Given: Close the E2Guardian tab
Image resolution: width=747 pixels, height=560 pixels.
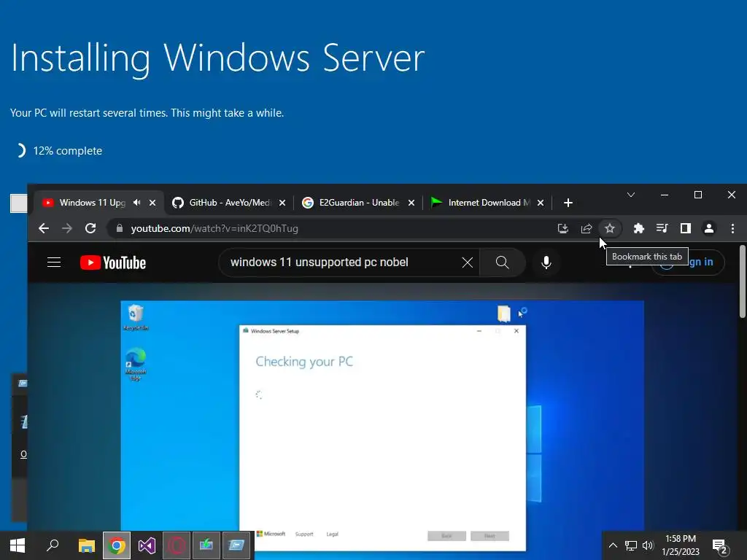Looking at the screenshot, I should (x=411, y=203).
